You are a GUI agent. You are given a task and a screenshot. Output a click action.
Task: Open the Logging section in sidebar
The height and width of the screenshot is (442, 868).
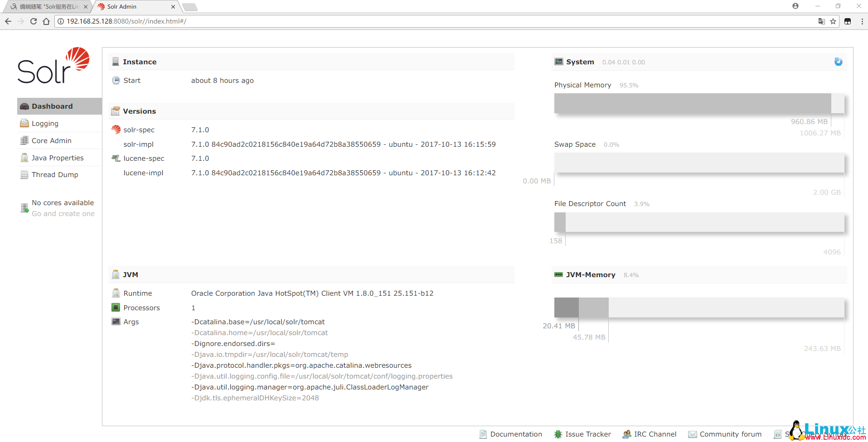pyautogui.click(x=44, y=123)
